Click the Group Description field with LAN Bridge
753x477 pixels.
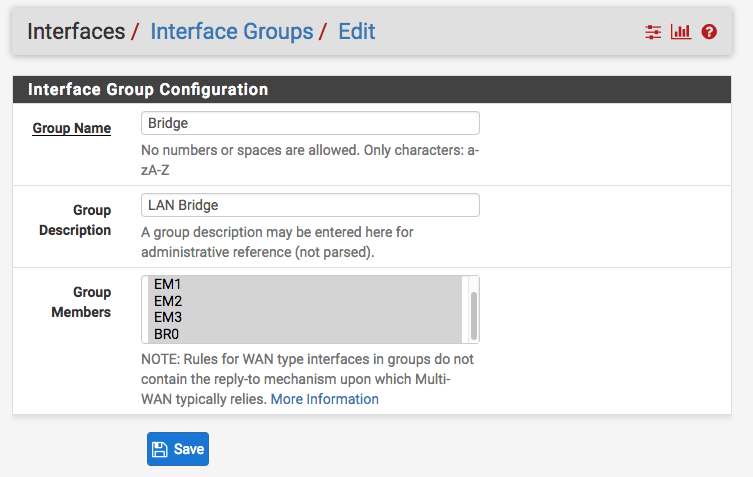(x=310, y=205)
